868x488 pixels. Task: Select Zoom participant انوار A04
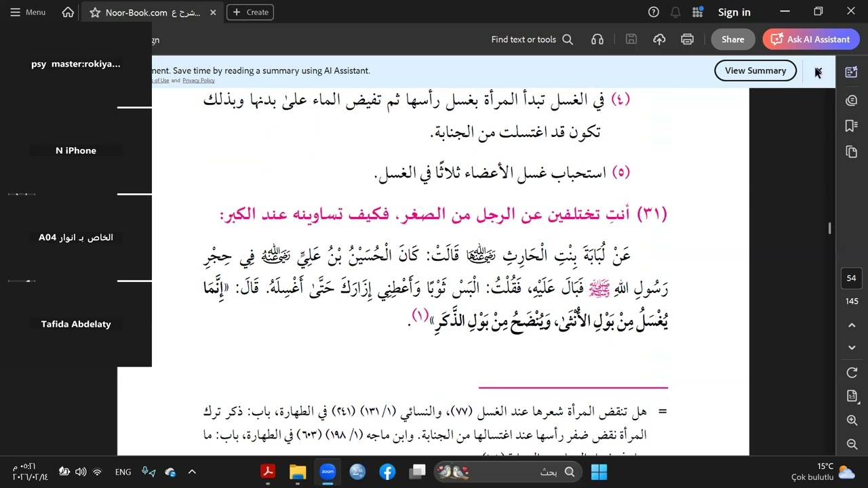(76, 237)
